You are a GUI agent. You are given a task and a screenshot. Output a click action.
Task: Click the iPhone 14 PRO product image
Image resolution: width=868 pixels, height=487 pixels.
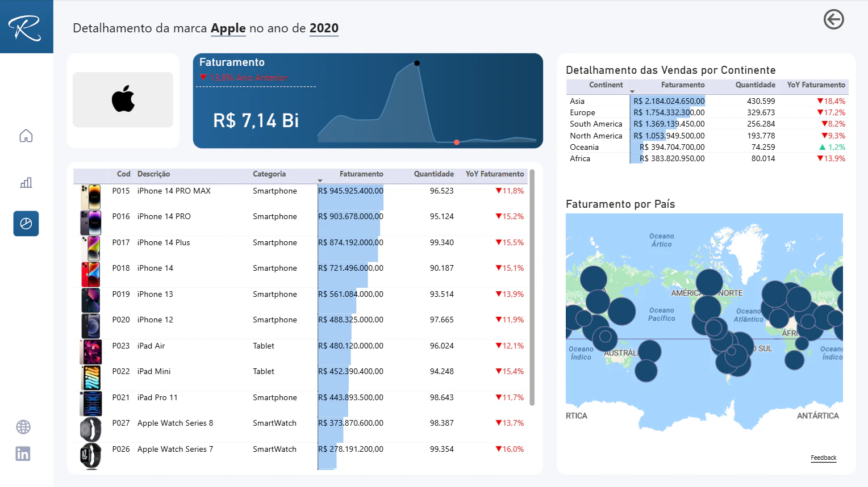click(x=91, y=222)
